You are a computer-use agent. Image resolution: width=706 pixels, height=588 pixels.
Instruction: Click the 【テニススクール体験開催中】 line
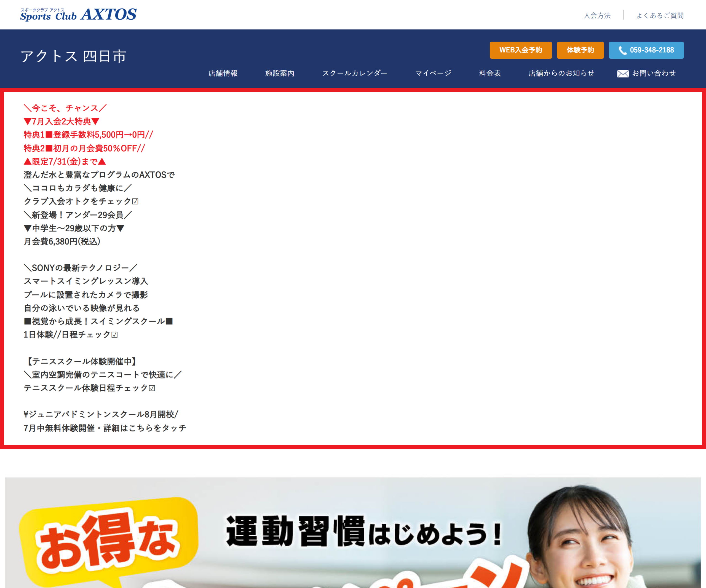(82, 361)
